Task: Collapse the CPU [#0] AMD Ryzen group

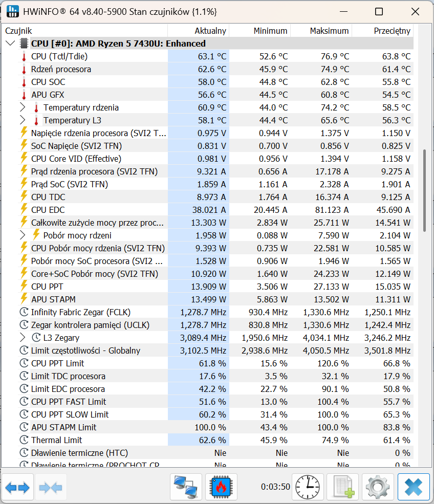Action: (x=10, y=43)
